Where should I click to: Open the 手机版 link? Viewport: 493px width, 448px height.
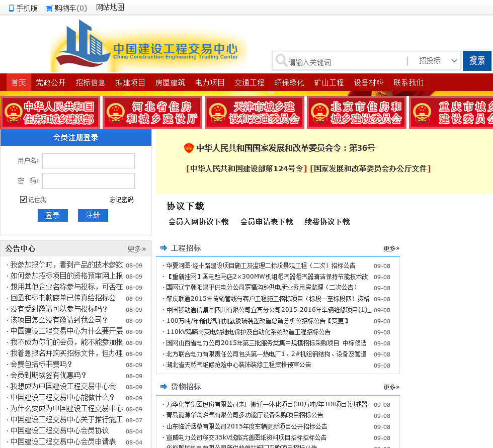coord(27,8)
